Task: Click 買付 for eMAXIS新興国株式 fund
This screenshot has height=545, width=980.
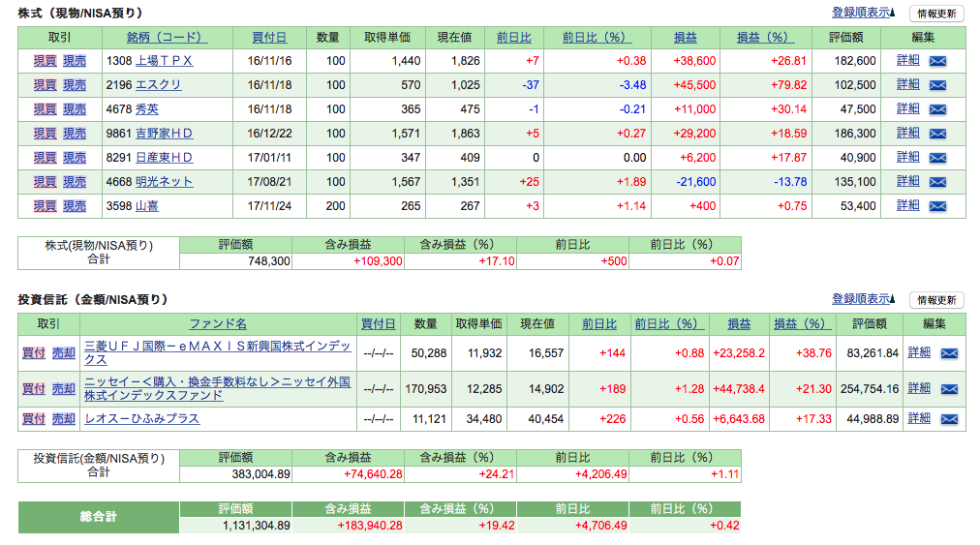Action: click(34, 353)
